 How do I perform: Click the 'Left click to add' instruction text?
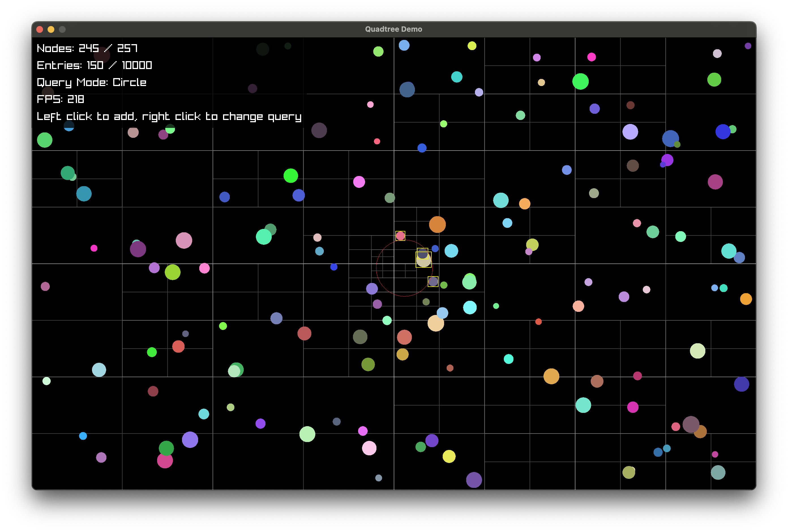[86, 116]
